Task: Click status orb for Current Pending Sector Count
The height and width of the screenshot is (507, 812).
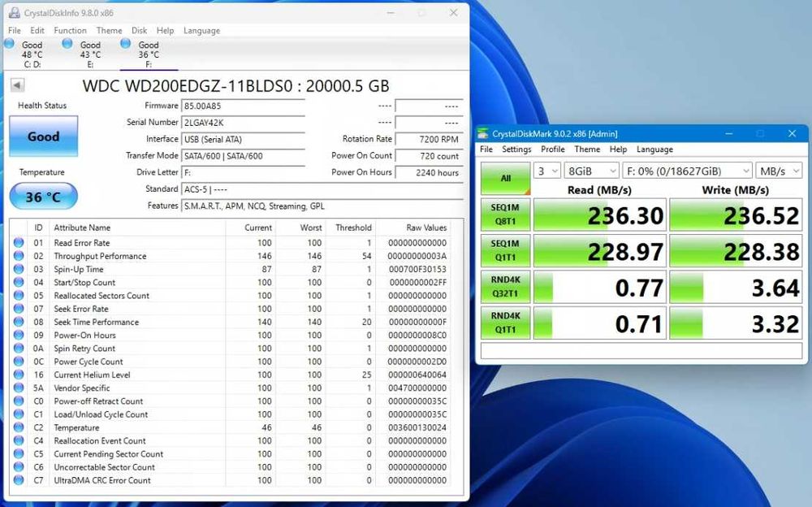Action: point(19,453)
